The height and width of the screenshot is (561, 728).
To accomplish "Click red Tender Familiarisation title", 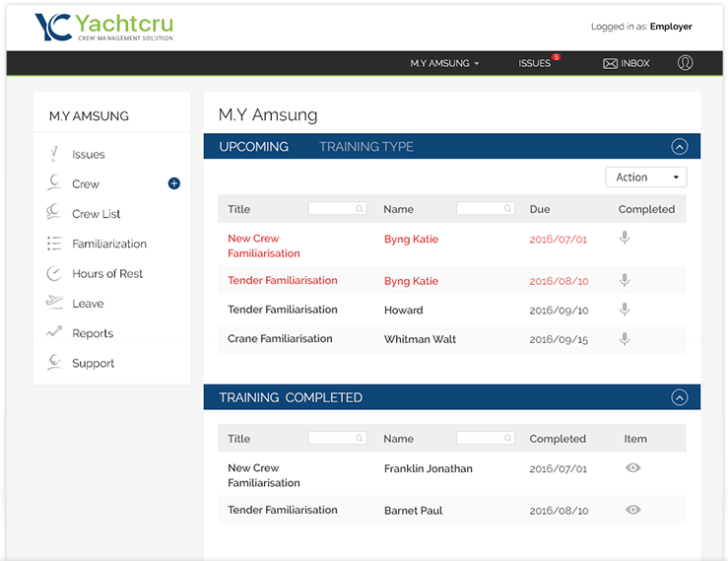I will coord(283,280).
